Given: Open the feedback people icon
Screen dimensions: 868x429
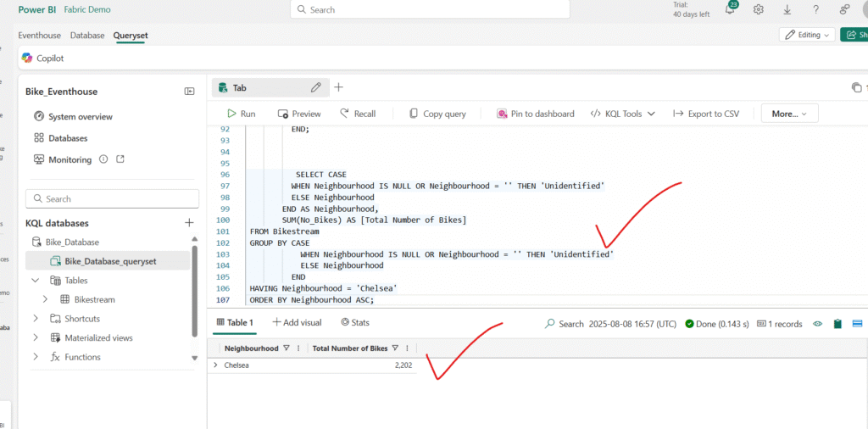Looking at the screenshot, I should pos(845,9).
